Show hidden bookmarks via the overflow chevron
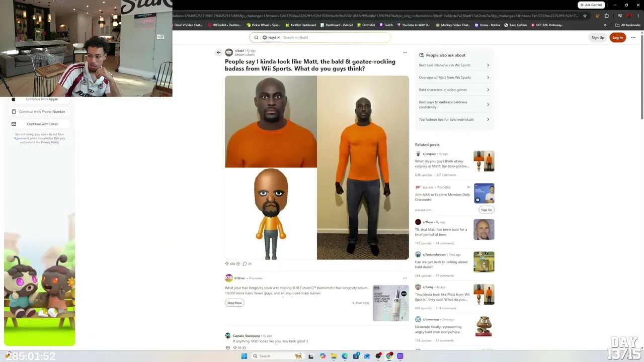The height and width of the screenshot is (362, 644). click(x=605, y=25)
